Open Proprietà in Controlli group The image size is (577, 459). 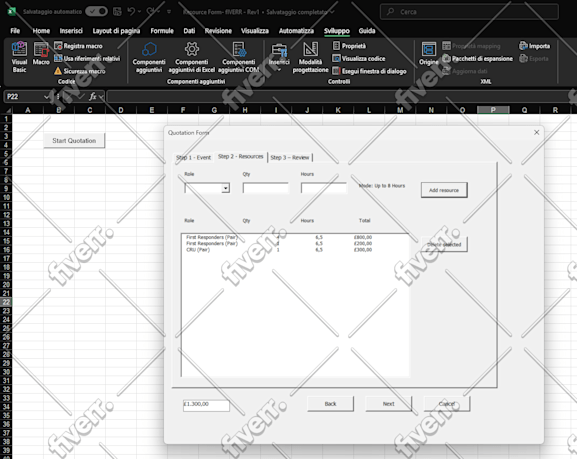pyautogui.click(x=349, y=46)
